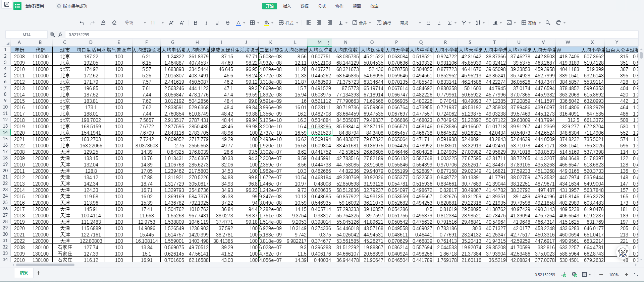Click increase font size icon
644x282 pixels.
[x=171, y=23]
